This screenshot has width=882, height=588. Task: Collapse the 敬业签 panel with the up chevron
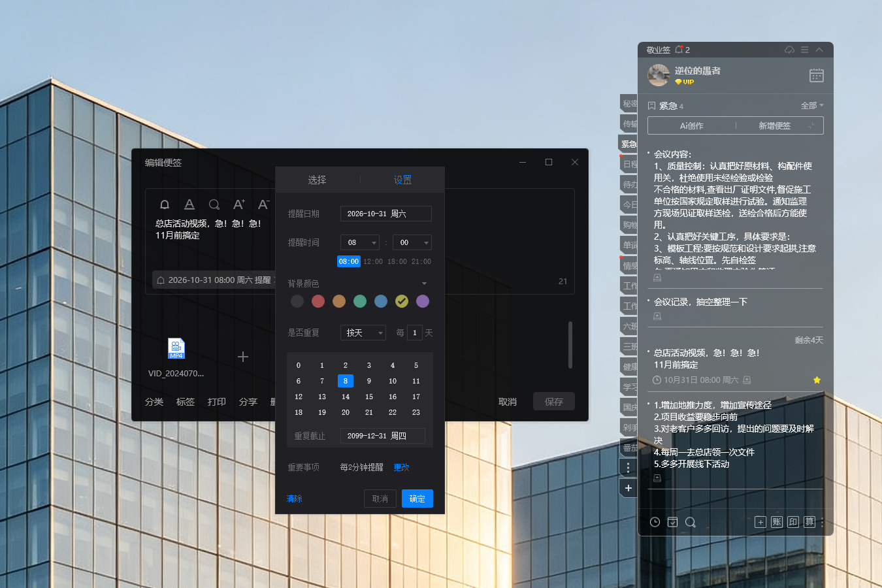point(819,50)
